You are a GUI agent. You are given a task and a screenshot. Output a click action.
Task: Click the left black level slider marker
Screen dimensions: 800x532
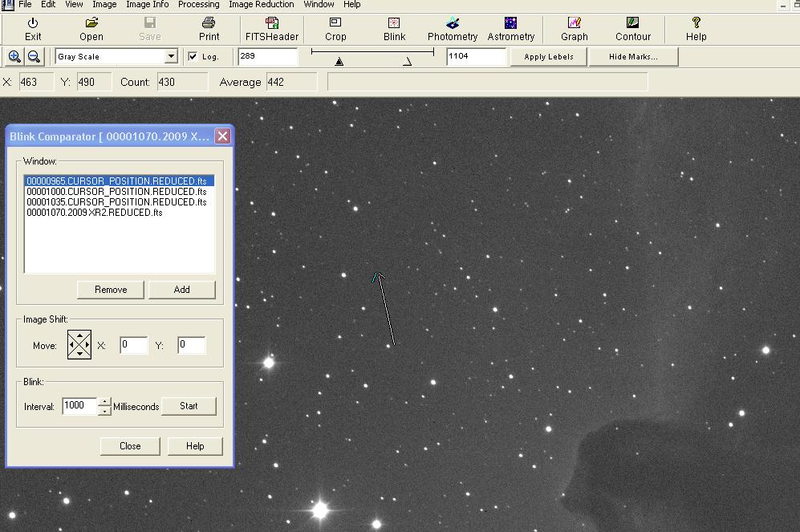click(x=339, y=61)
